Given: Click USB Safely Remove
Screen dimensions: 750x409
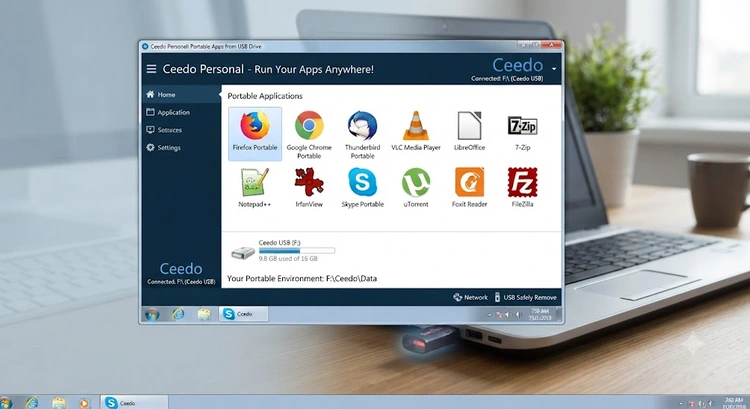Looking at the screenshot, I should 526,297.
